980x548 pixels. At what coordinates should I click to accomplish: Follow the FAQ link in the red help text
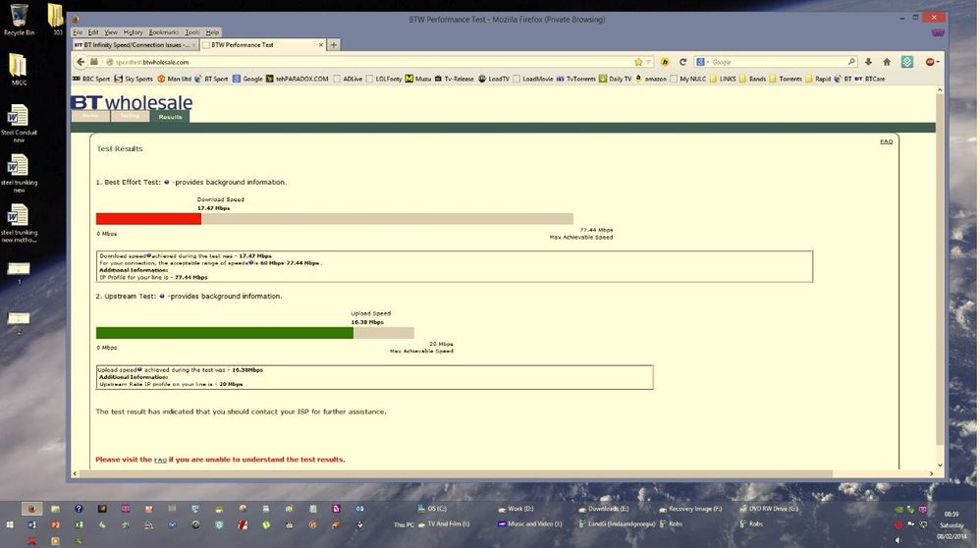[160, 460]
